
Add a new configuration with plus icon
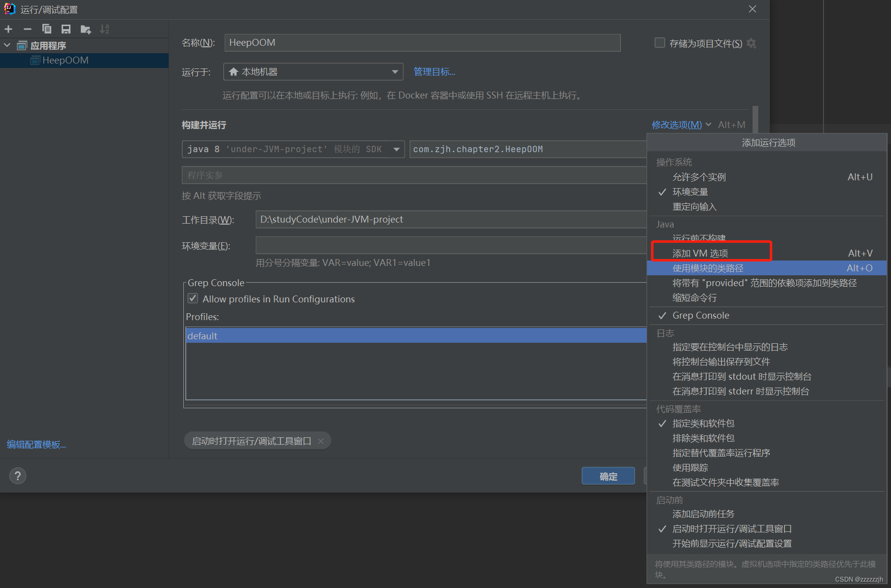click(8, 29)
